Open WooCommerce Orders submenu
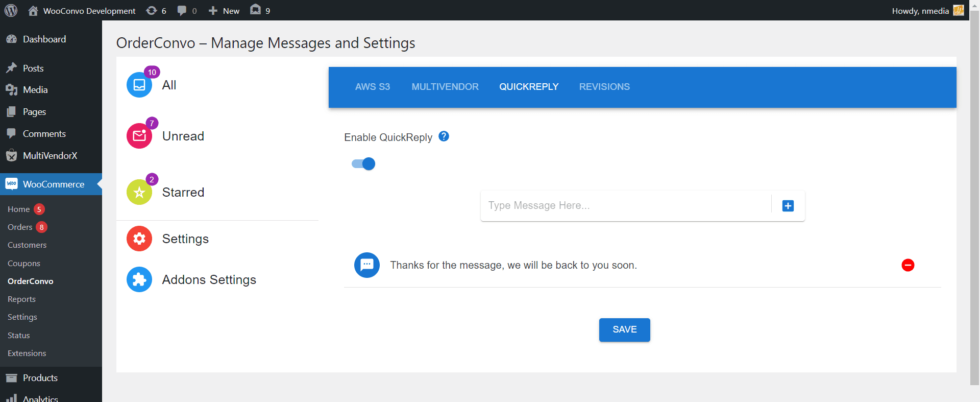This screenshot has height=402, width=980. (x=20, y=227)
